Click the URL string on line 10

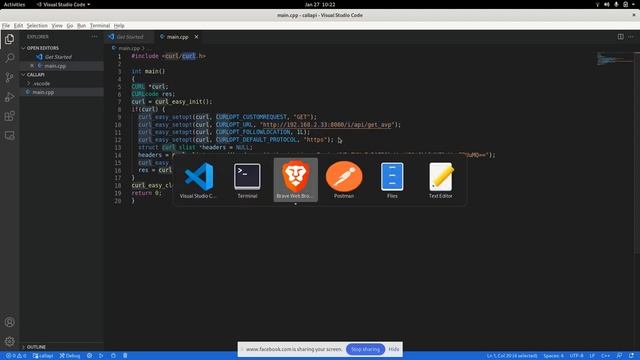(327, 124)
